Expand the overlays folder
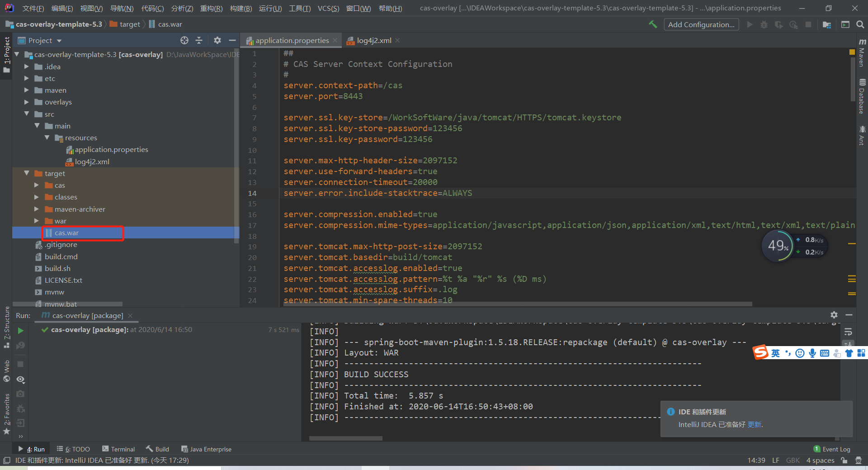Image resolution: width=868 pixels, height=470 pixels. point(27,102)
